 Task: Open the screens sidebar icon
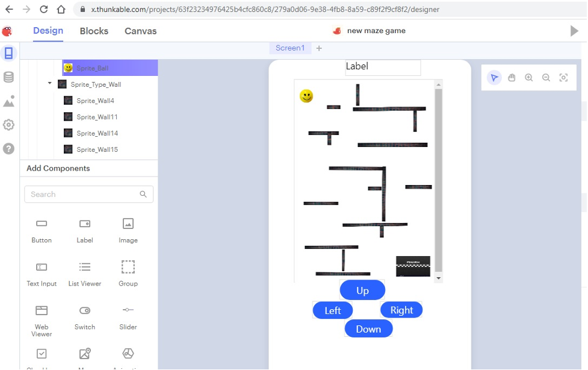[8, 53]
